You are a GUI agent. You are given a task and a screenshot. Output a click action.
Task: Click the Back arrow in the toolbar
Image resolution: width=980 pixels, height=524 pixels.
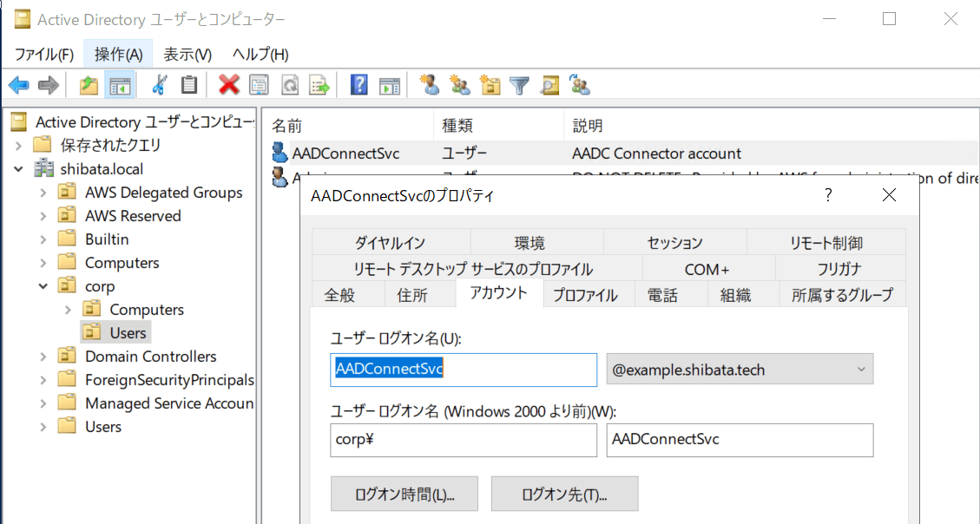click(x=19, y=85)
